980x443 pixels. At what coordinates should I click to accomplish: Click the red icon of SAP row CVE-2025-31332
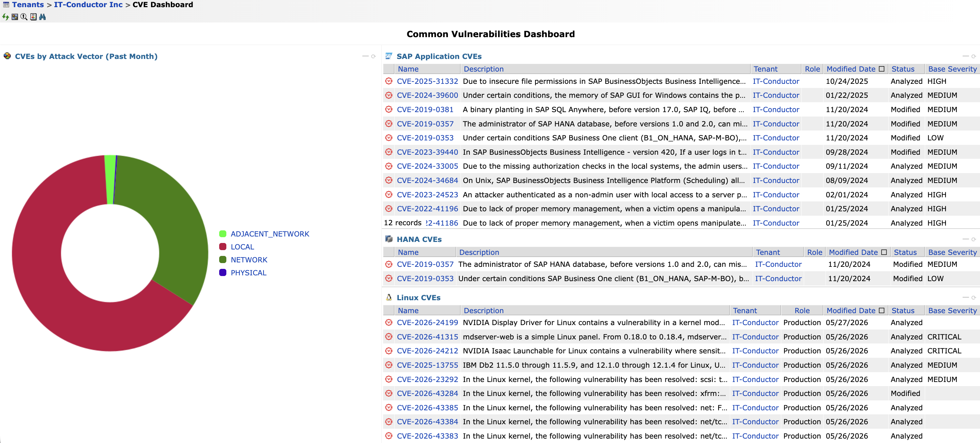[389, 81]
